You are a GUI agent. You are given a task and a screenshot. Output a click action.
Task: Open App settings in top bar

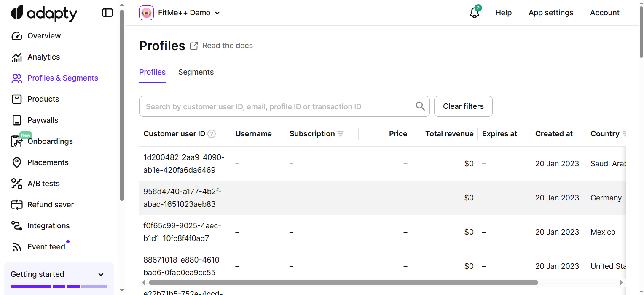[550, 13]
